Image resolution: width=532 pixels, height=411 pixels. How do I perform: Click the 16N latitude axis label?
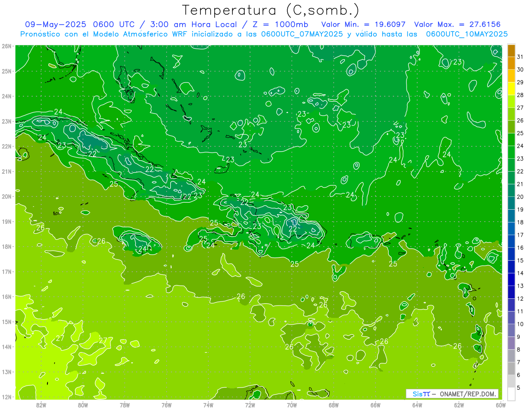click(x=7, y=297)
